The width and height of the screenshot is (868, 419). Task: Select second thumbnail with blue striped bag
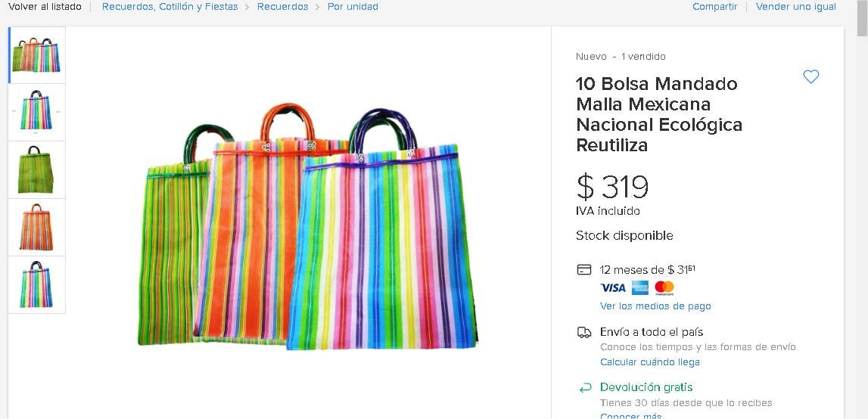[x=37, y=112]
